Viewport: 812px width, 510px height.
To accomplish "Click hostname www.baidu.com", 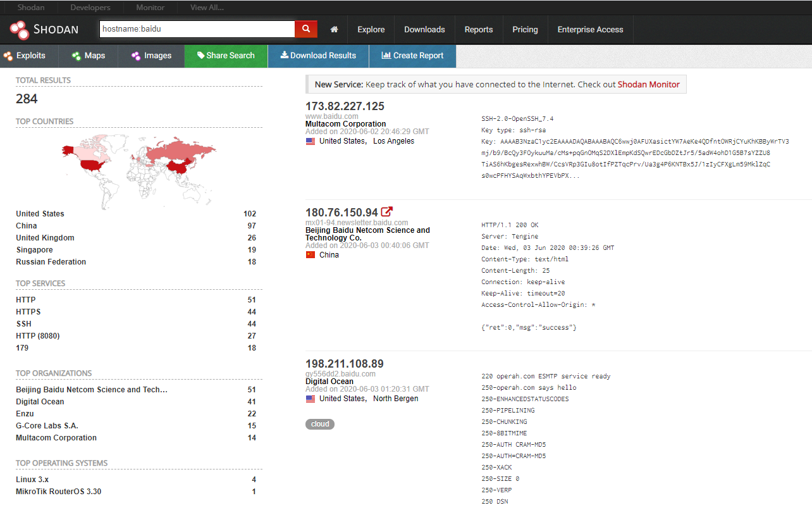I will (332, 116).
